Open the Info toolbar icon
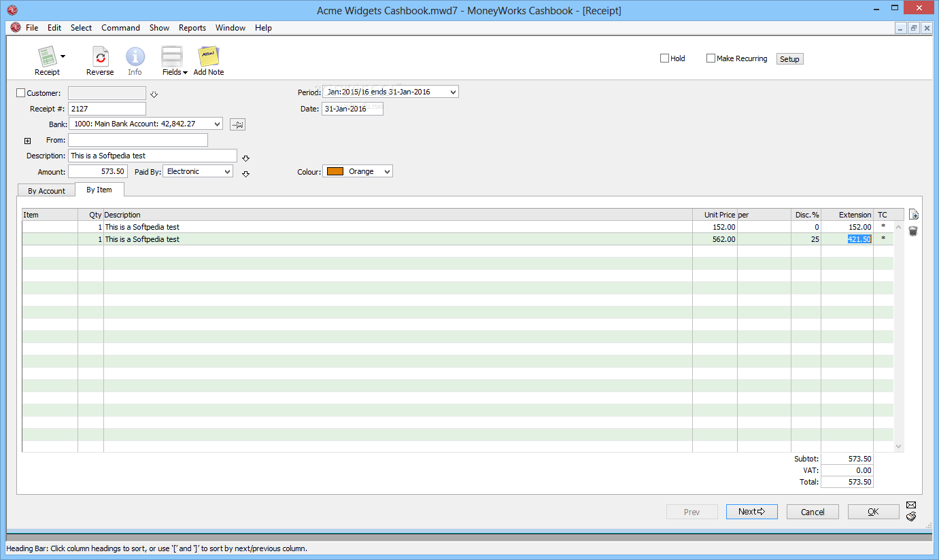The width and height of the screenshot is (939, 560). (x=135, y=57)
